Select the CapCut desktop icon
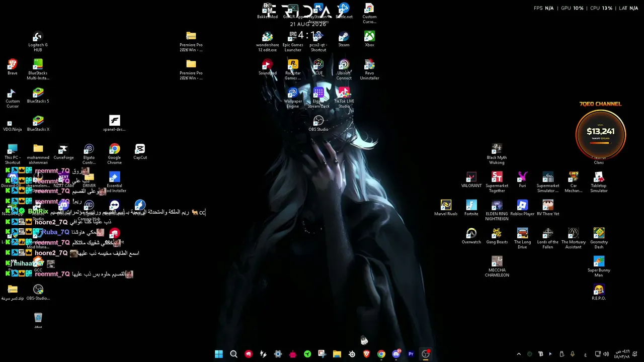 (x=140, y=152)
